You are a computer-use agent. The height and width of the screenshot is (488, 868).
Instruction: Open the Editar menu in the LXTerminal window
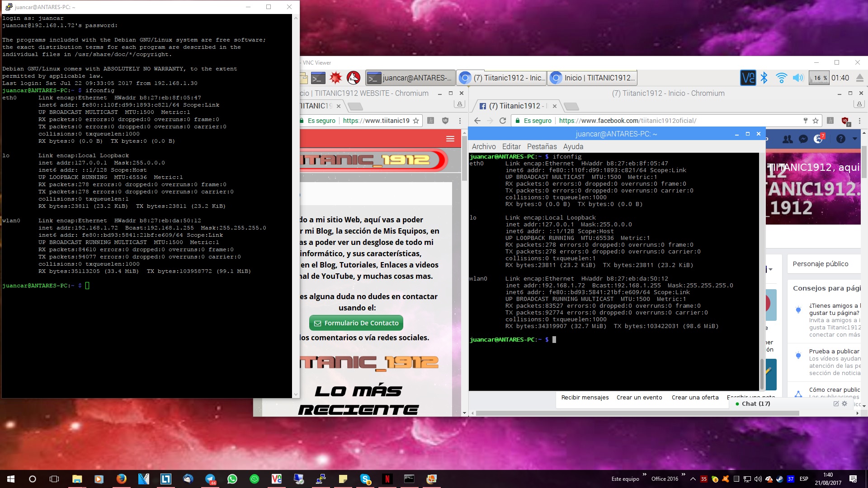point(511,146)
